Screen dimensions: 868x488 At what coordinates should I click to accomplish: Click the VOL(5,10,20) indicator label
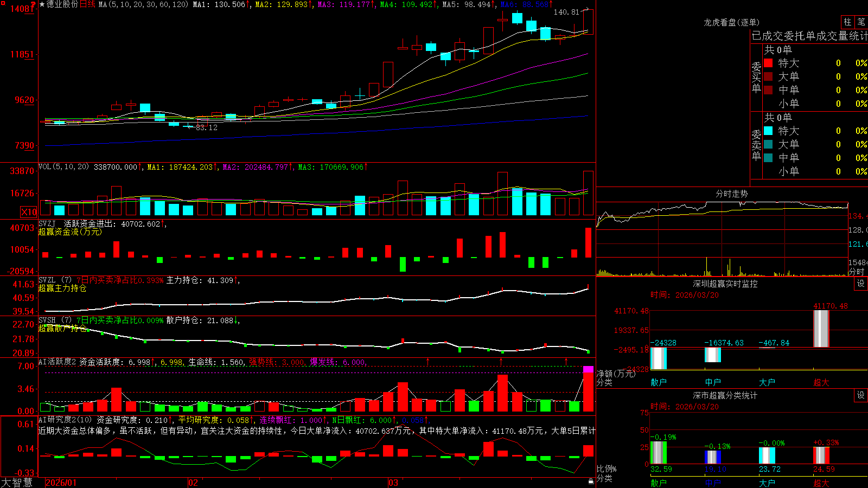[63, 167]
